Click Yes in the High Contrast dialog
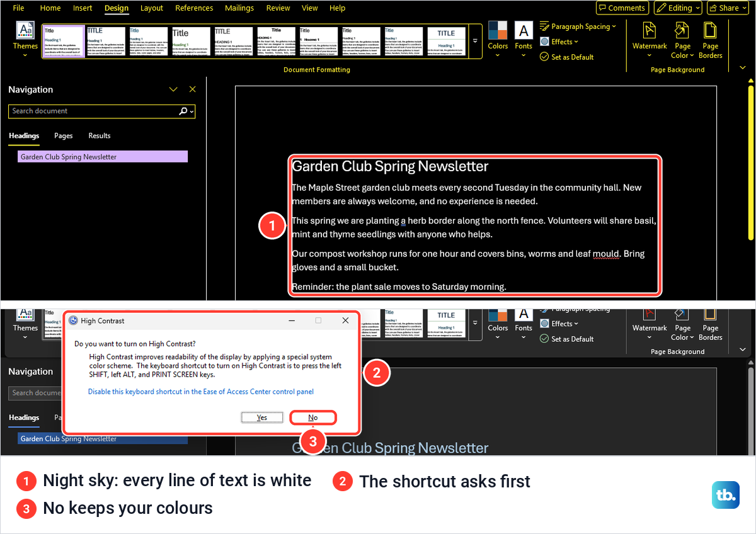The width and height of the screenshot is (756, 534). [262, 418]
